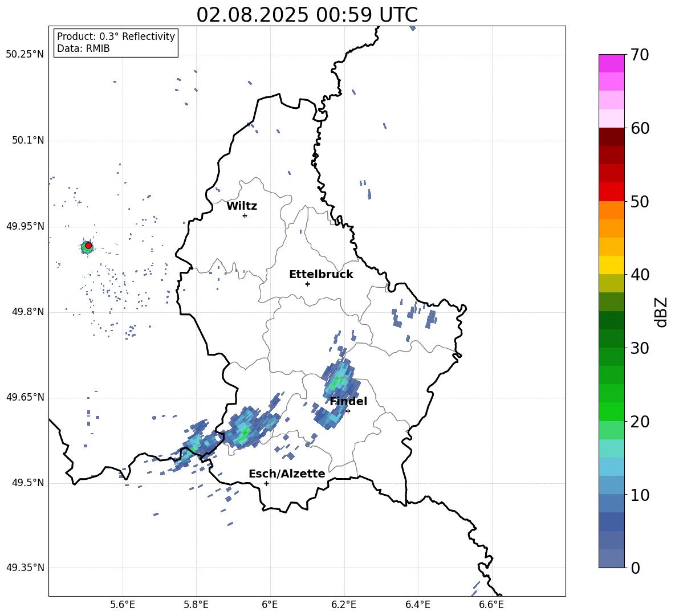675x616 pixels.
Task: Click the colorbar 70 tick label
Action: [640, 55]
